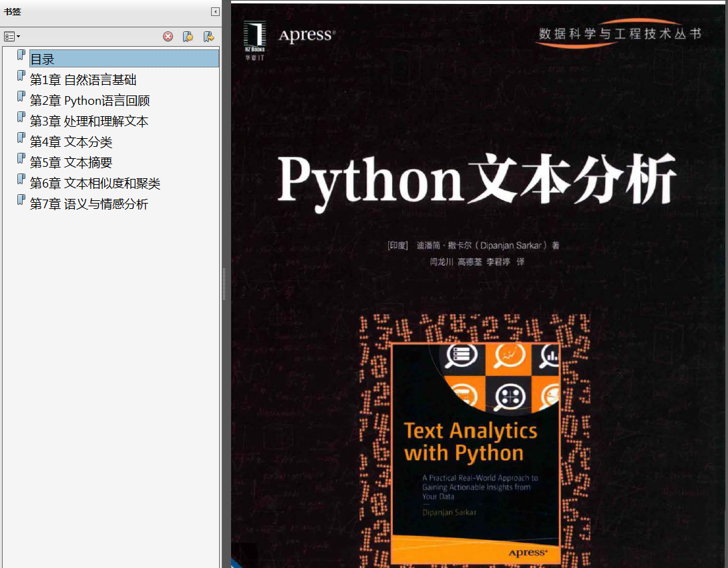728x568 pixels.
Task: Click the translators line 闫龙川 高德荃 李君婷 译
Action: tap(477, 262)
